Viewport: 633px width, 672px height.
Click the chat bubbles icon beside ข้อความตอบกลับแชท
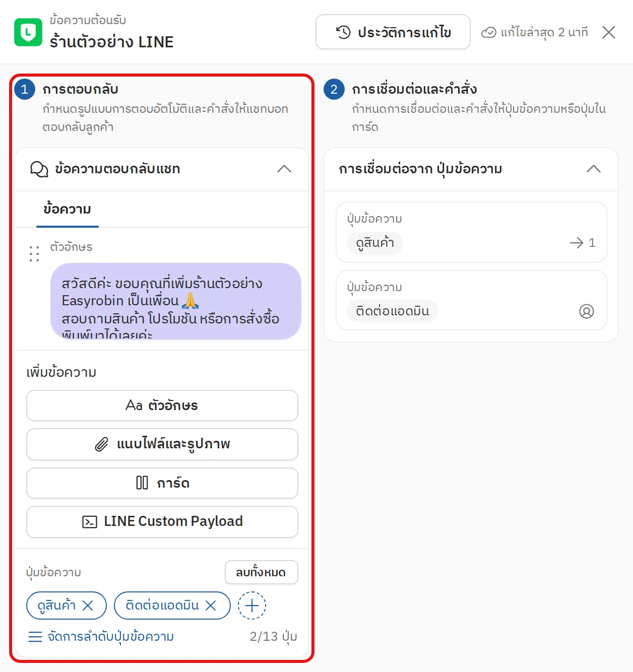click(39, 169)
